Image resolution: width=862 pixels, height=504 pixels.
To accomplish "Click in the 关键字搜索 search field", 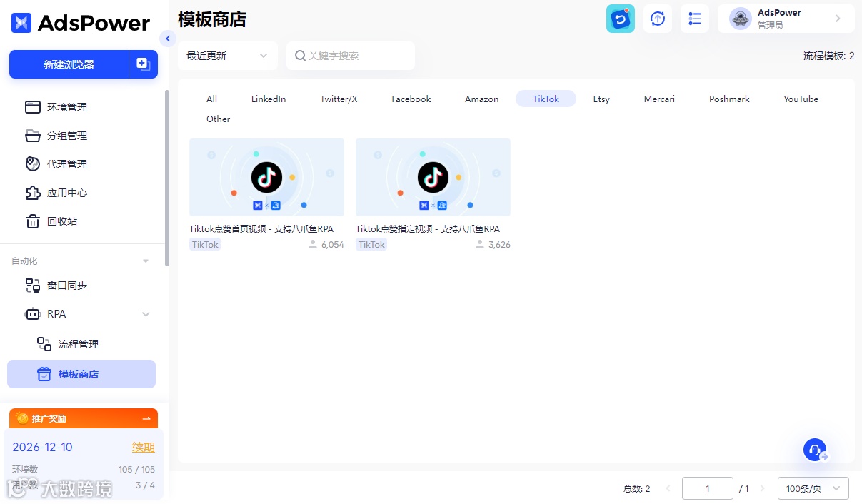I will point(351,56).
